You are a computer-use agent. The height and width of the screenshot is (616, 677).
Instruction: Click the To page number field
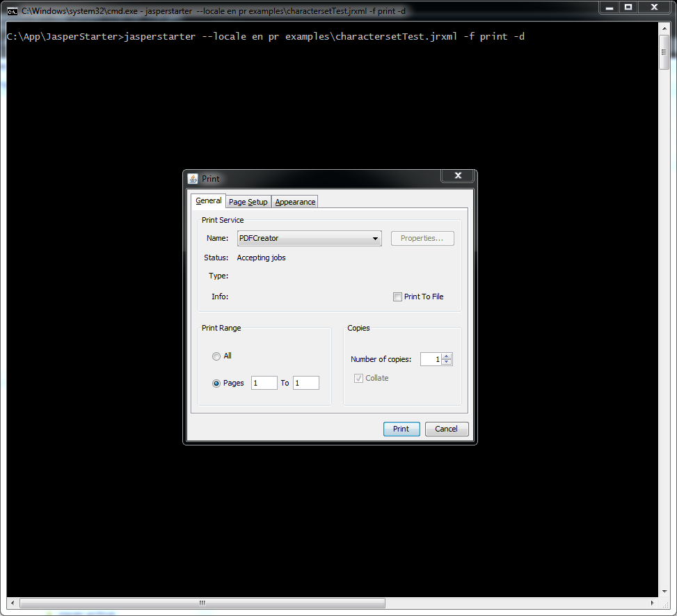click(x=305, y=382)
